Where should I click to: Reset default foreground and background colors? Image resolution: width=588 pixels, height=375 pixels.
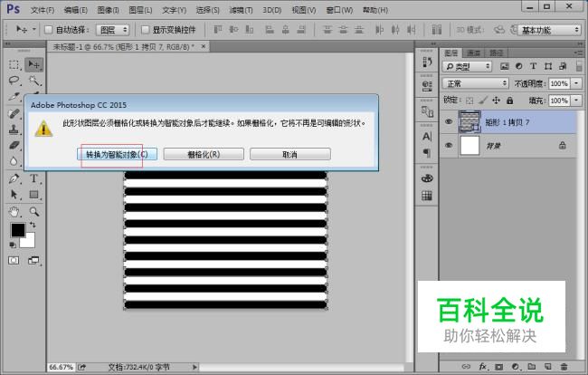[x=13, y=245]
